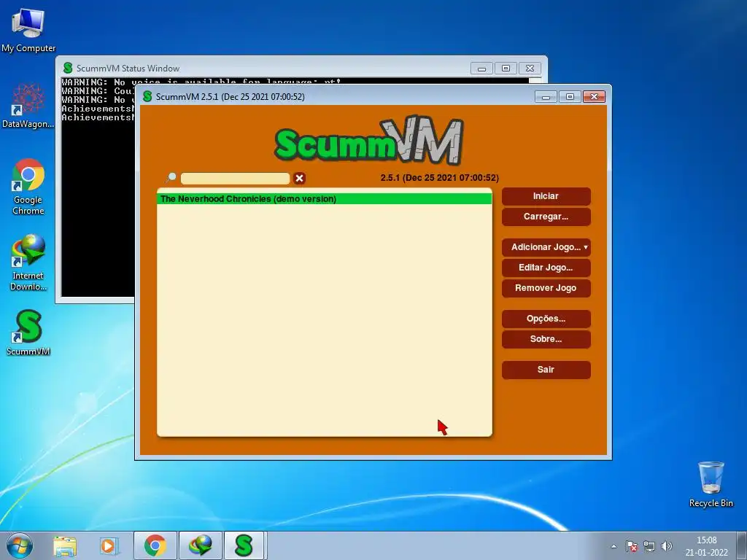Viewport: 747px width, 560px height.
Task: Open the Carregar... dialog
Action: click(546, 217)
